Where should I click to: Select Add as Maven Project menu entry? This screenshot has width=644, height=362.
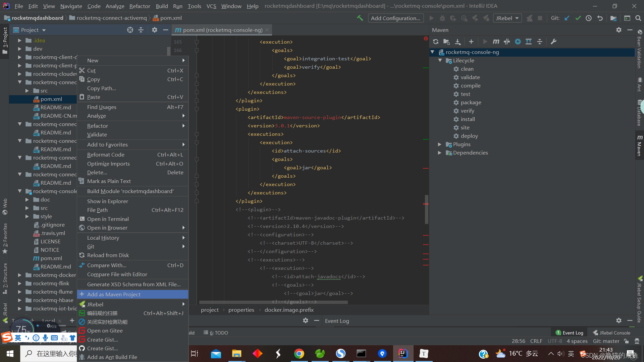click(x=133, y=294)
